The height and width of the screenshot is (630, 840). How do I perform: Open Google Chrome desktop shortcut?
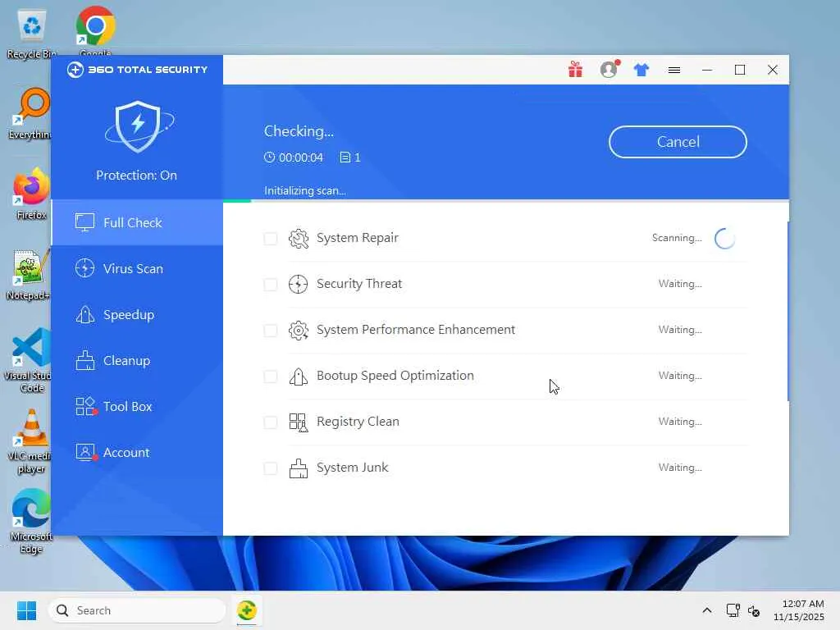[95, 31]
